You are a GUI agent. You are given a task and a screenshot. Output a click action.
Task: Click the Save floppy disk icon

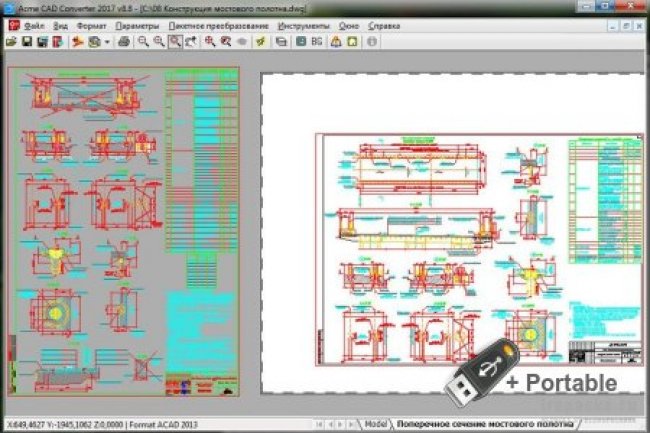(x=27, y=42)
